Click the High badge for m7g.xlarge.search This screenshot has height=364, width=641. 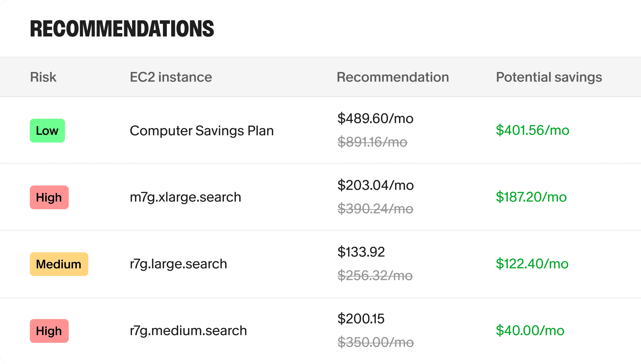49,197
